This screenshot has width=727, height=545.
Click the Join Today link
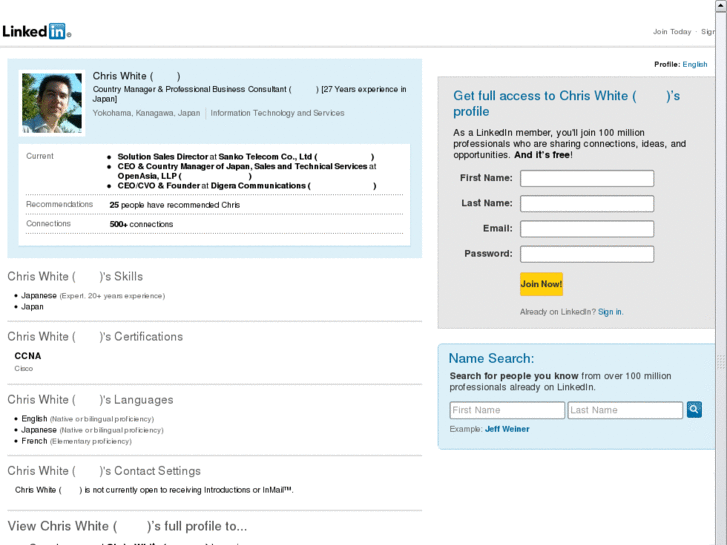pos(672,32)
